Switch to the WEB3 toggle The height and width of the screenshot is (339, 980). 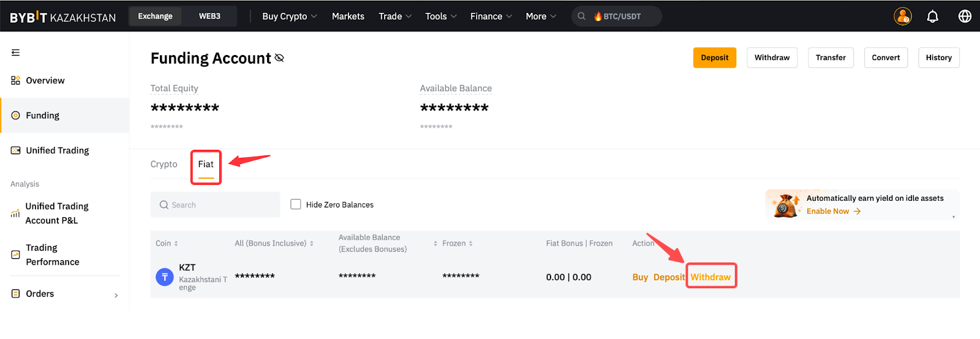[209, 17]
